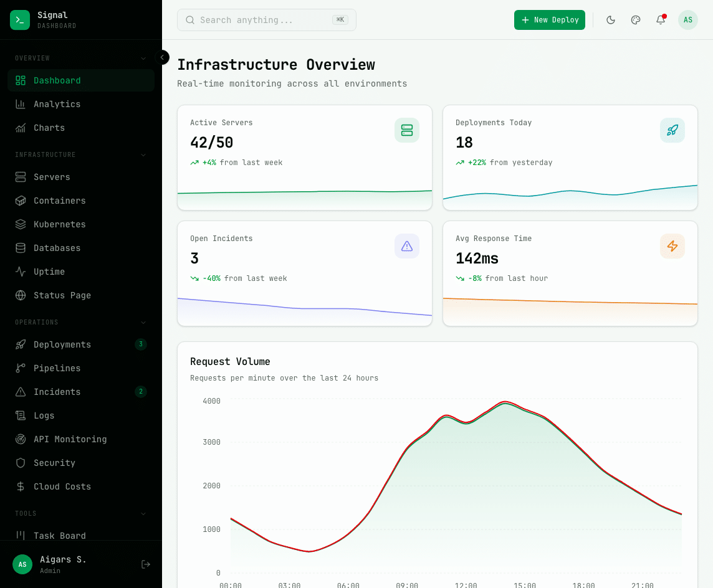The image size is (713, 588).
Task: Open the Pipelines view
Action: click(x=57, y=368)
